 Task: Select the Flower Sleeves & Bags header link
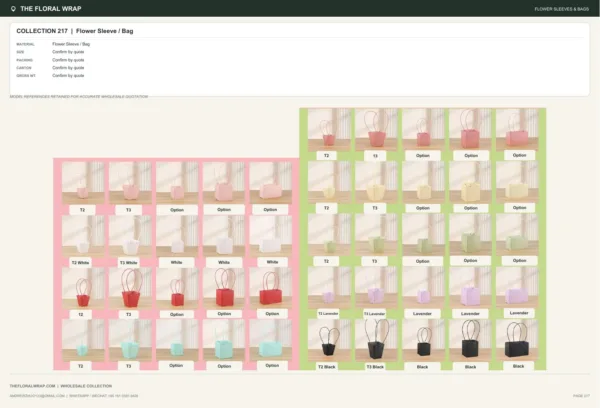(561, 9)
